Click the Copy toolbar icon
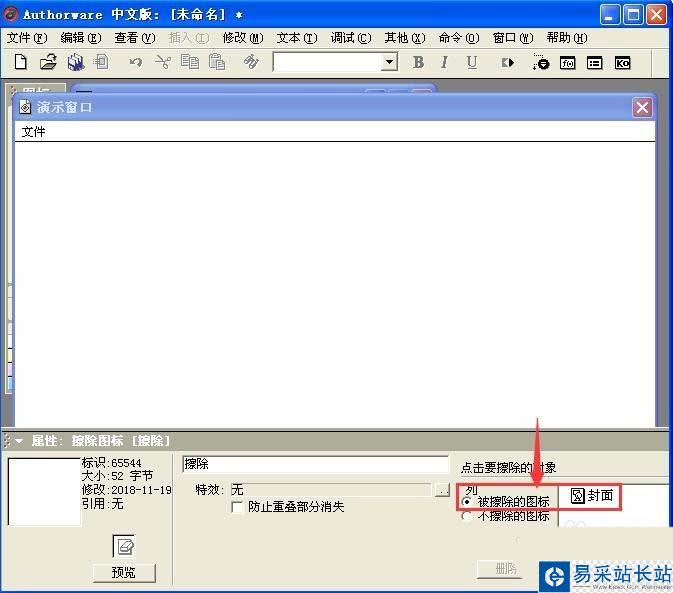Image resolution: width=673 pixels, height=593 pixels. 190,63
